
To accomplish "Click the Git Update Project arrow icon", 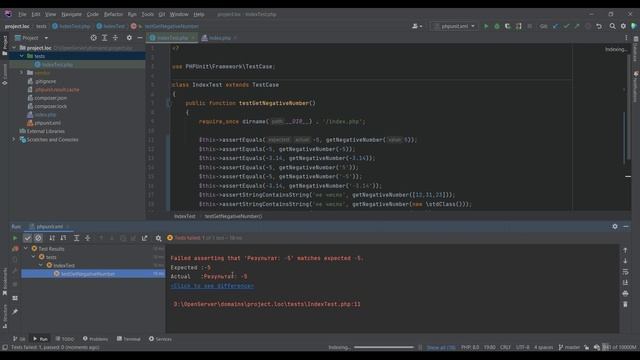I will tap(556, 26).
